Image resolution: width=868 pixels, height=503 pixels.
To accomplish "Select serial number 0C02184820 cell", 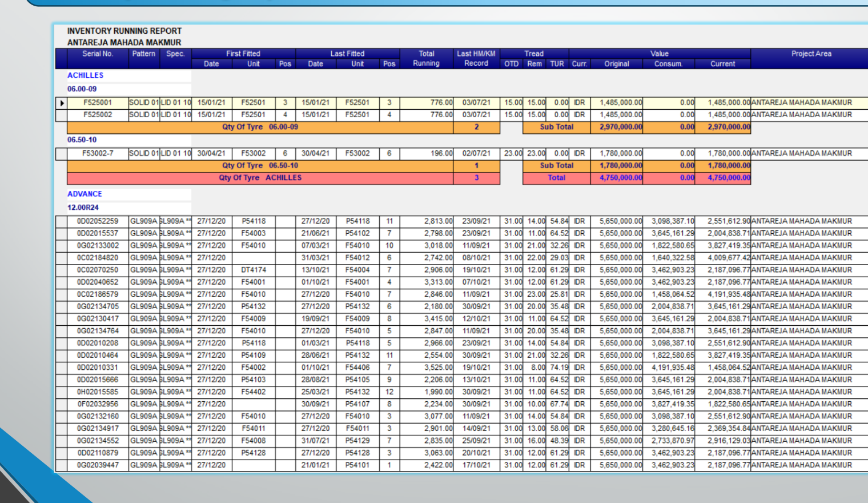I will click(x=98, y=258).
